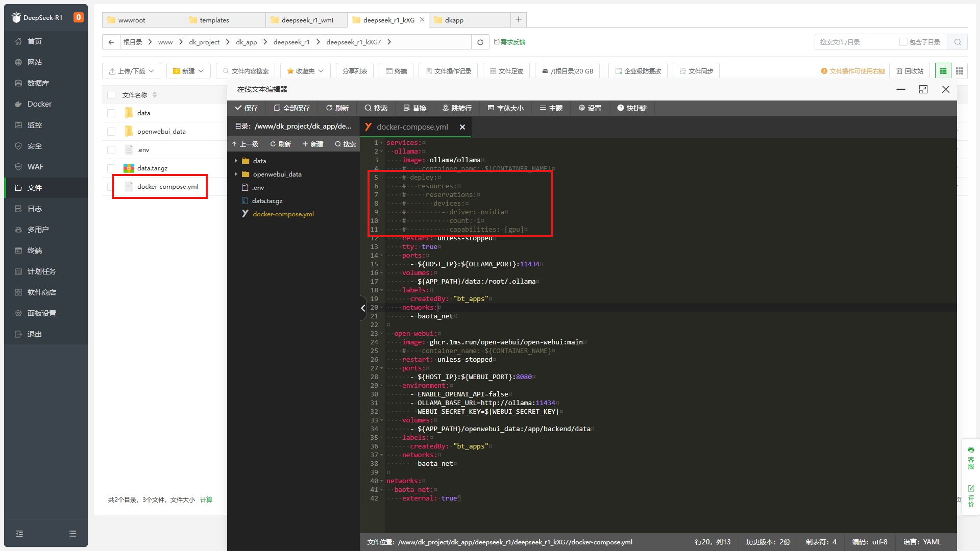Open the Favorites dropdown
The height and width of the screenshot is (551, 980).
[x=305, y=71]
